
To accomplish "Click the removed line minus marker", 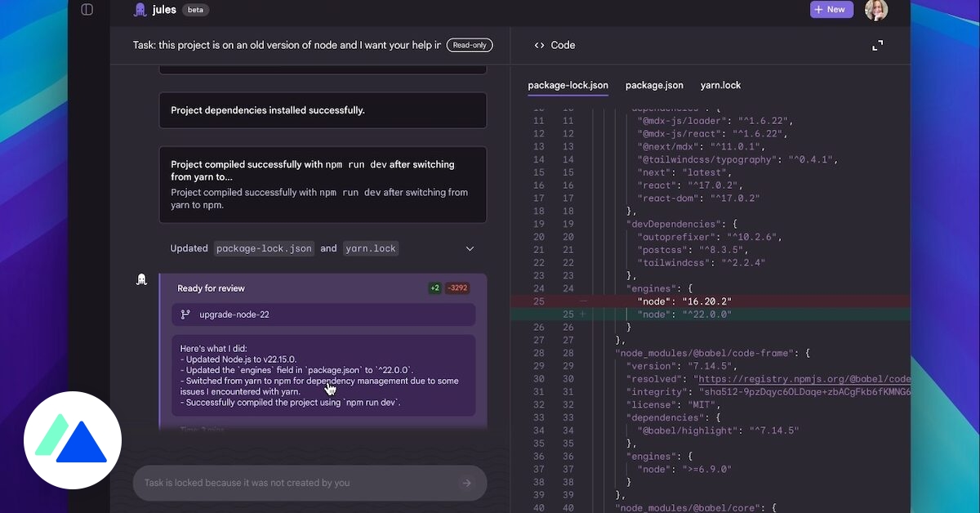I will tap(583, 301).
